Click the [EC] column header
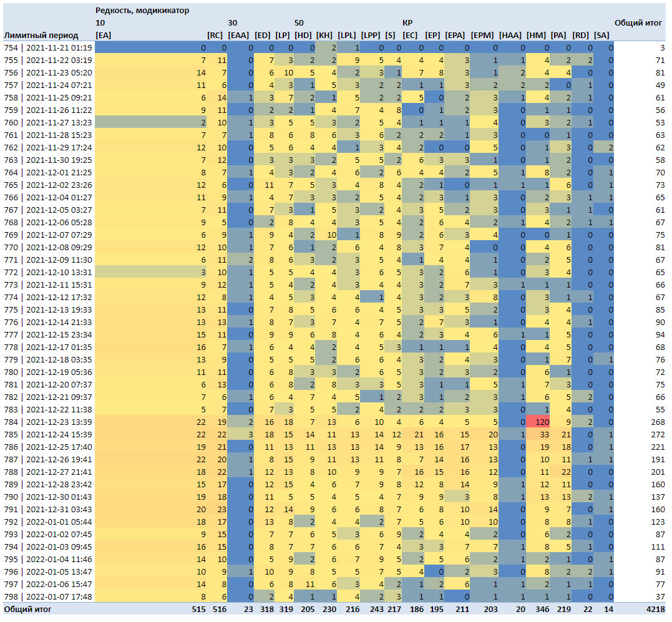 (410, 35)
